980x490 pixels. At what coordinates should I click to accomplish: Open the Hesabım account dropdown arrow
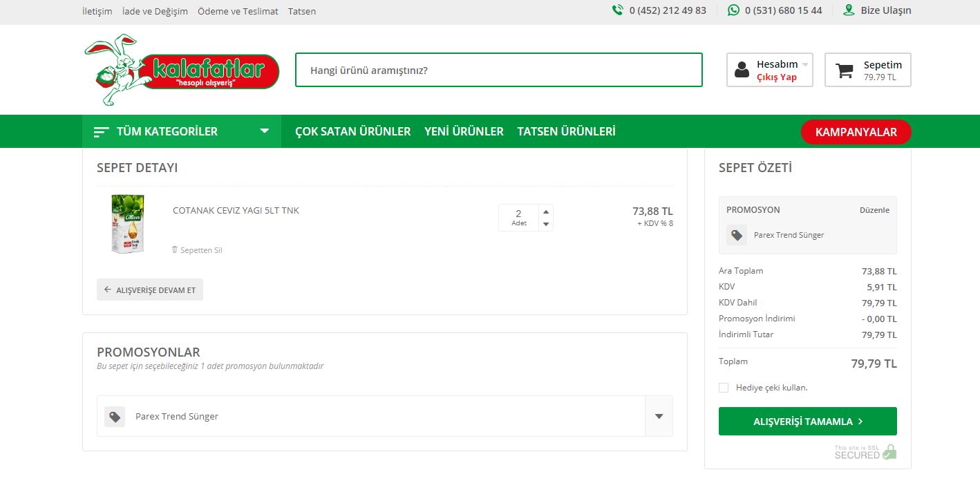(805, 64)
